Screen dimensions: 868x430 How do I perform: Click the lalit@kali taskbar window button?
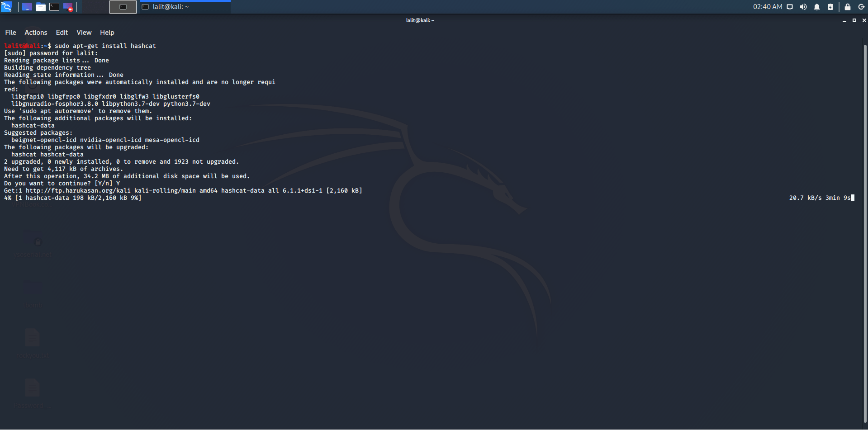pyautogui.click(x=185, y=7)
